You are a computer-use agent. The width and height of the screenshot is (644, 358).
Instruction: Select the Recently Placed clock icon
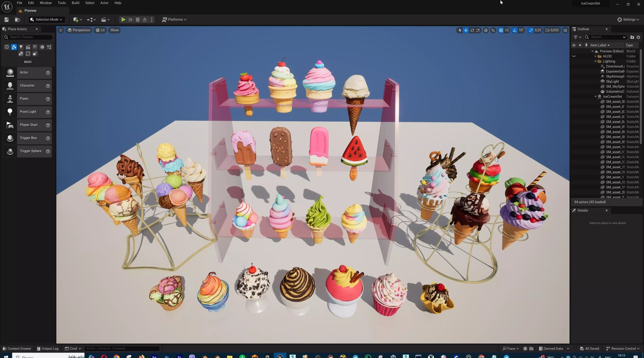[7, 47]
